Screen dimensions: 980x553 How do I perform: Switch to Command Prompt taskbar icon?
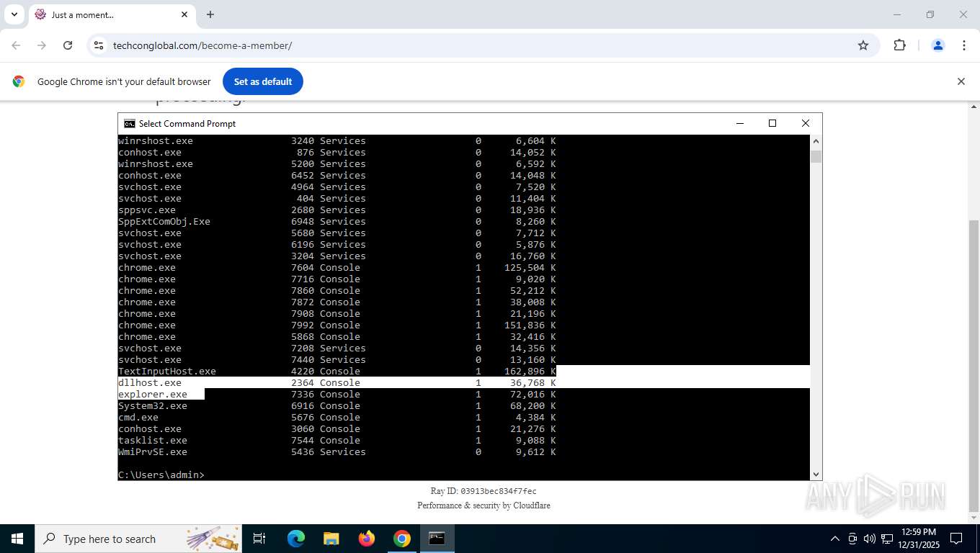pyautogui.click(x=437, y=539)
